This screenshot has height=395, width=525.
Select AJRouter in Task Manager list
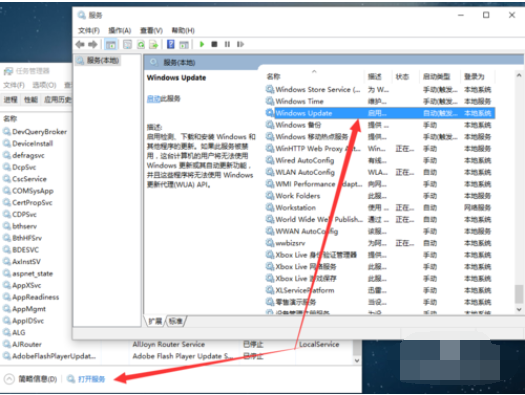(x=27, y=344)
